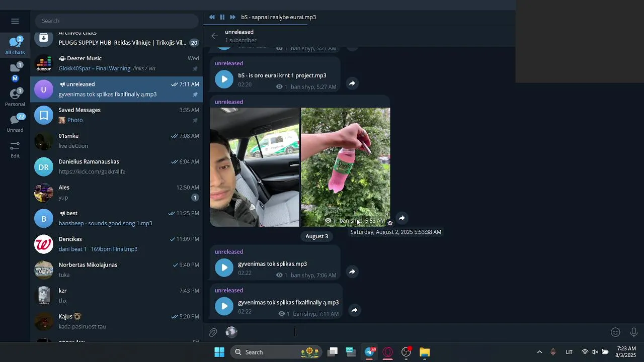Click the chat Search field
Viewport: 644px width, 362px height.
point(117,21)
